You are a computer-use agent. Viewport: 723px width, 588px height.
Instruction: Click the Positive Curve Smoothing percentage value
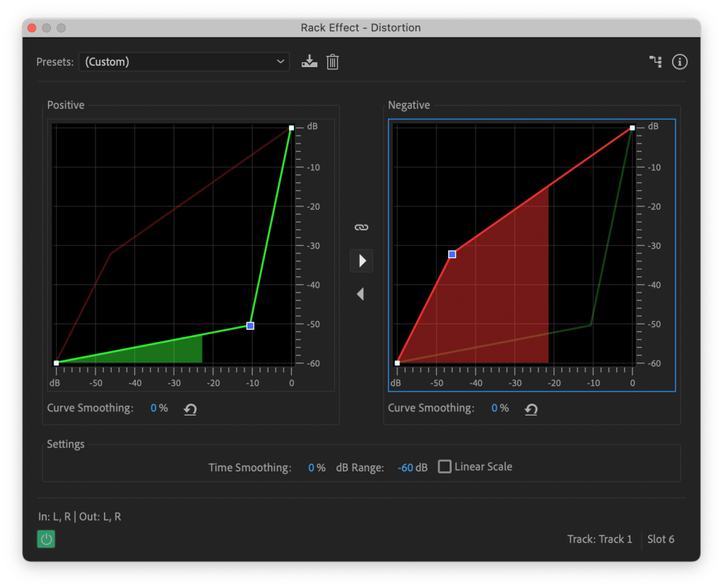click(x=153, y=408)
